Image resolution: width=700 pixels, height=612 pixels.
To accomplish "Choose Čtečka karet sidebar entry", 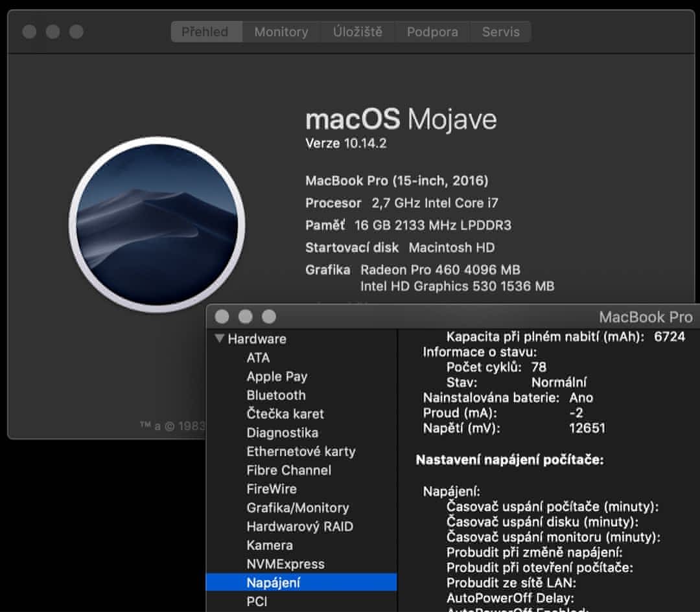I will pyautogui.click(x=285, y=414).
